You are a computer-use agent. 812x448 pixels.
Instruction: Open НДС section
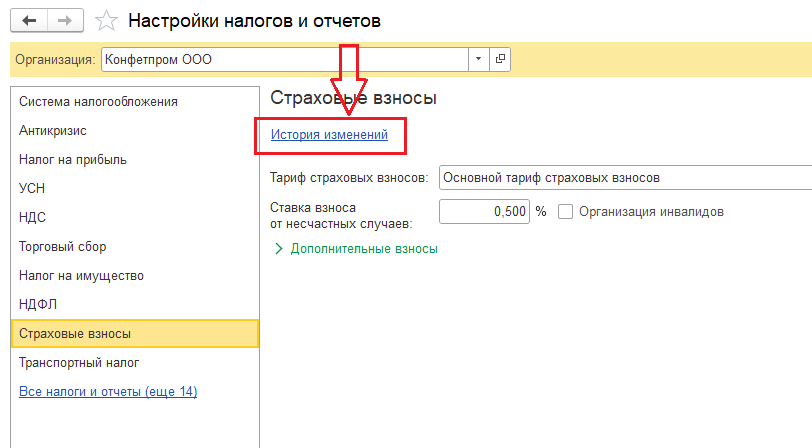[135, 217]
